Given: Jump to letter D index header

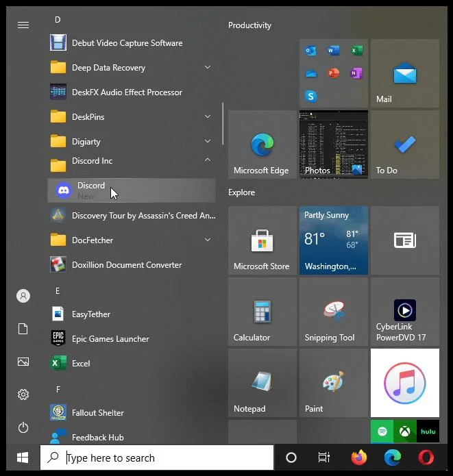Looking at the screenshot, I should click(x=58, y=20).
